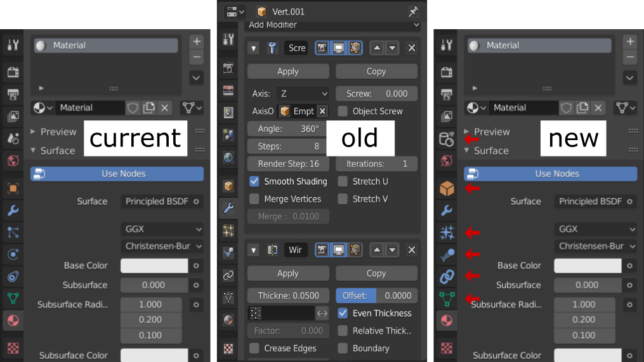The height and width of the screenshot is (362, 644).
Task: Enable Stretch V checkbox
Action: 343,198
